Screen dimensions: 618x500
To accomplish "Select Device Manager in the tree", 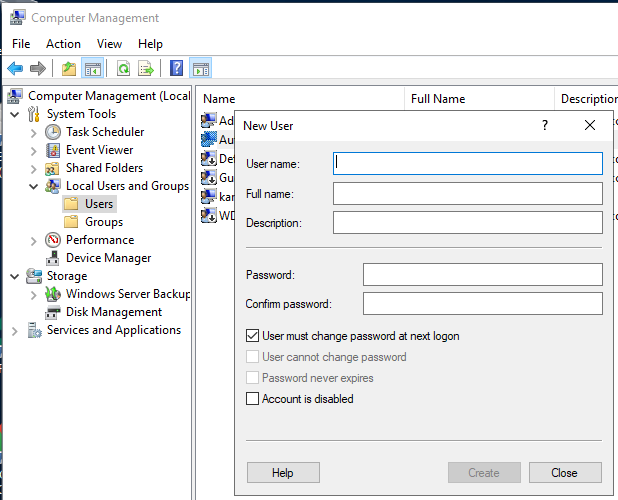I will pyautogui.click(x=108, y=258).
